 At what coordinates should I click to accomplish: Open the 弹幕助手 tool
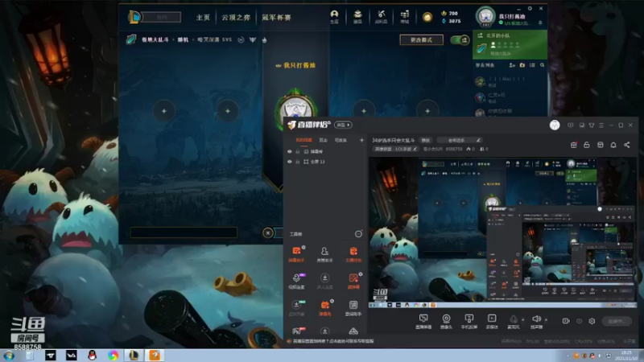point(296,254)
